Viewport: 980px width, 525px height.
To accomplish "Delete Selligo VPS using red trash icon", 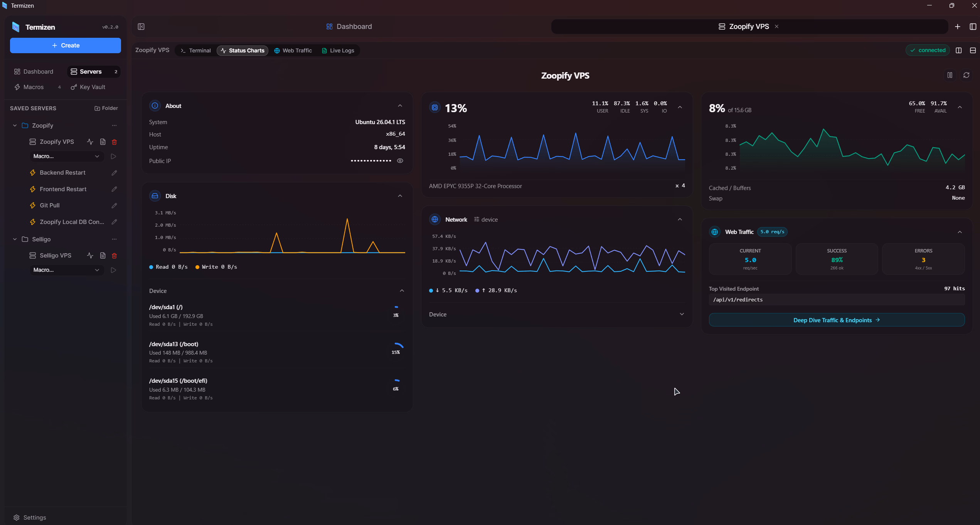I will (x=114, y=256).
